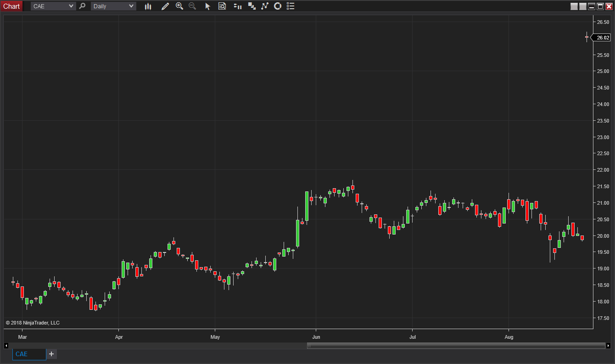
Task: Click the interval link button
Action: pyautogui.click(x=583, y=6)
